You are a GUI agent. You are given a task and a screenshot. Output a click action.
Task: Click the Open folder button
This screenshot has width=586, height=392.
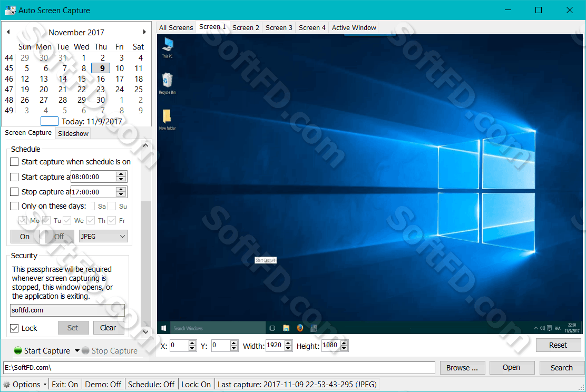tap(512, 368)
